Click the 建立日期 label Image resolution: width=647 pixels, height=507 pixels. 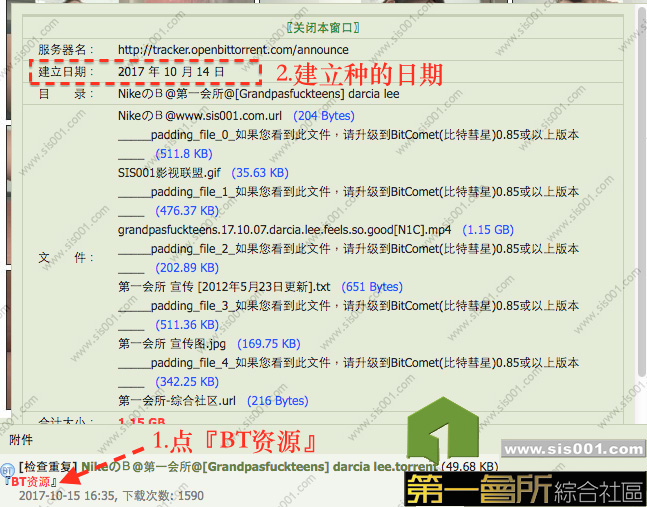pos(65,72)
